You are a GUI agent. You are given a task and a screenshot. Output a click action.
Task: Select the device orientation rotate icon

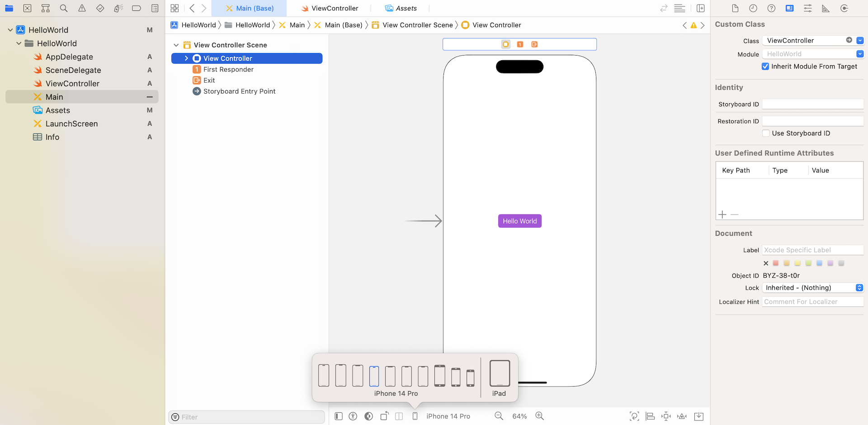click(x=384, y=416)
